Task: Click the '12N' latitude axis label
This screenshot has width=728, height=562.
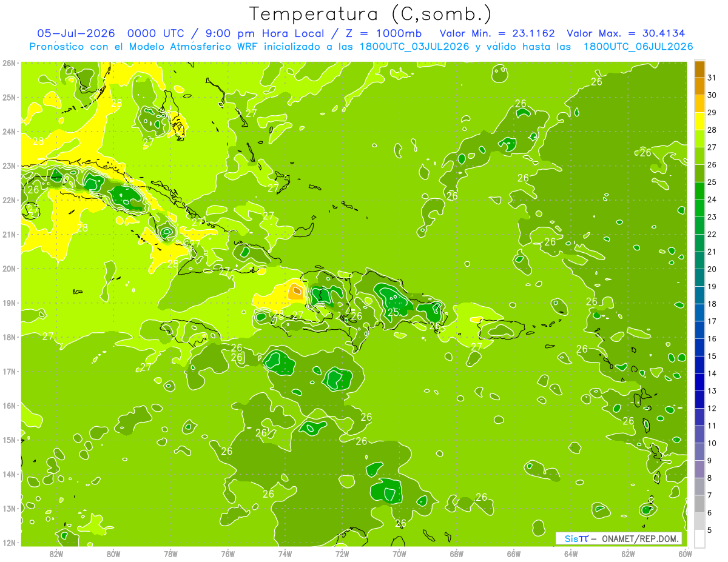Action: pyautogui.click(x=9, y=543)
